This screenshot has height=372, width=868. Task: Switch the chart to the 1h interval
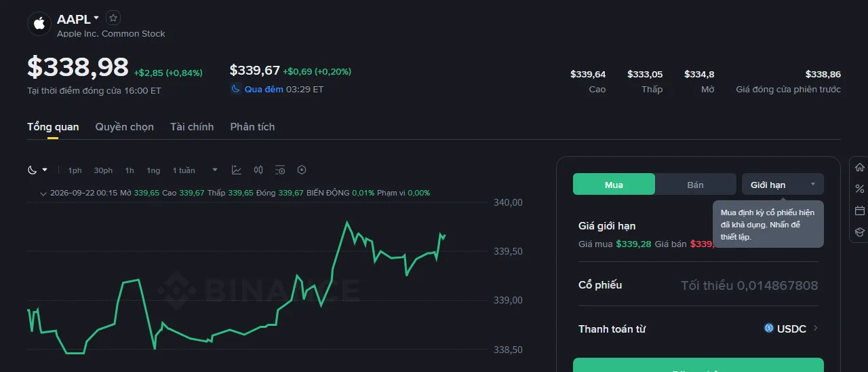click(130, 170)
